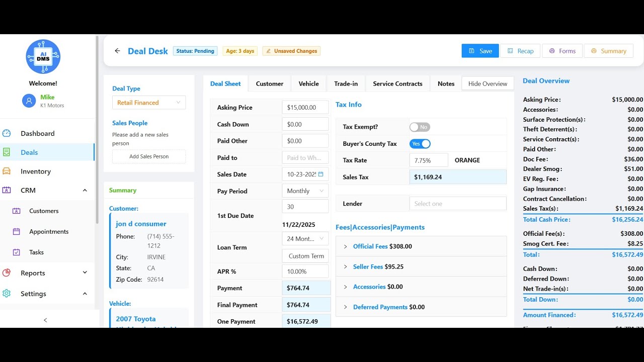This screenshot has height=362, width=644.
Task: Open Dashboard in the sidebar
Action: (x=47, y=133)
